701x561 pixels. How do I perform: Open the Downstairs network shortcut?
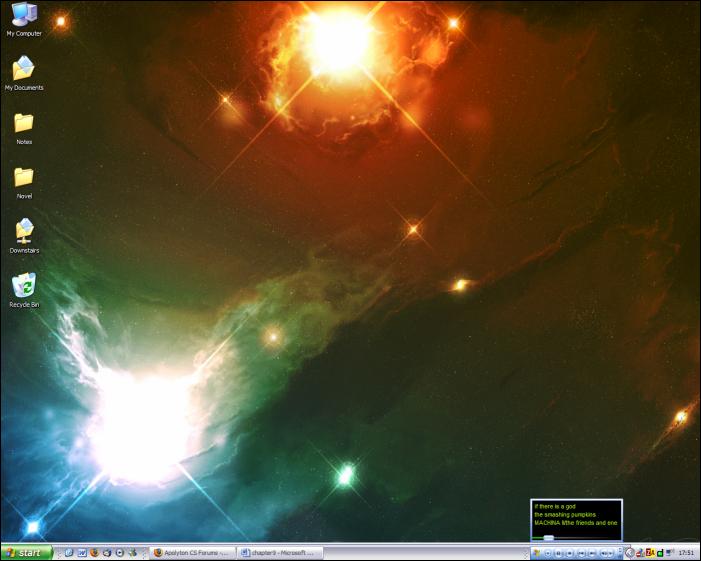(x=23, y=232)
